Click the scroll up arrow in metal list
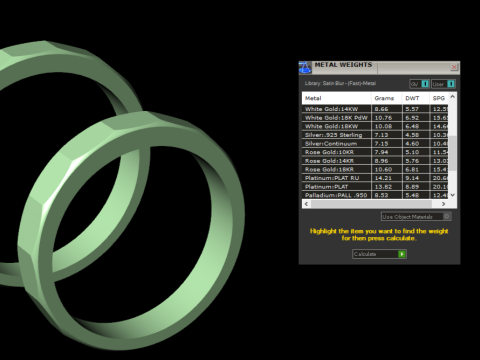480x360 pixels. click(452, 97)
